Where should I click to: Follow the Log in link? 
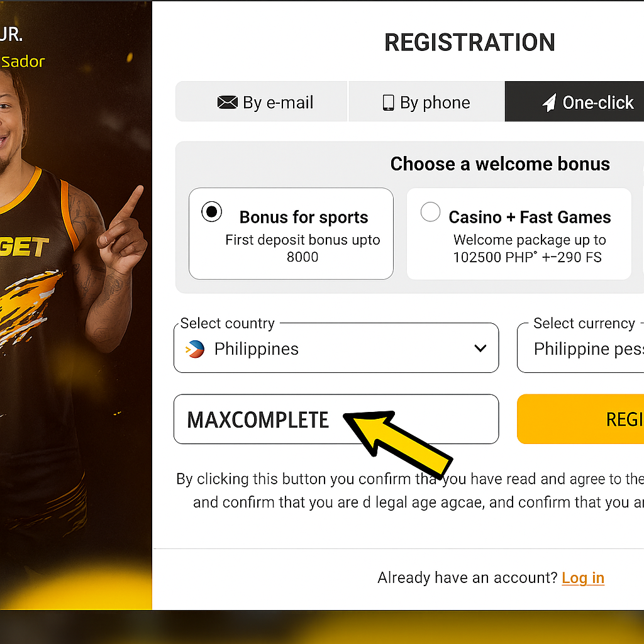point(583,578)
